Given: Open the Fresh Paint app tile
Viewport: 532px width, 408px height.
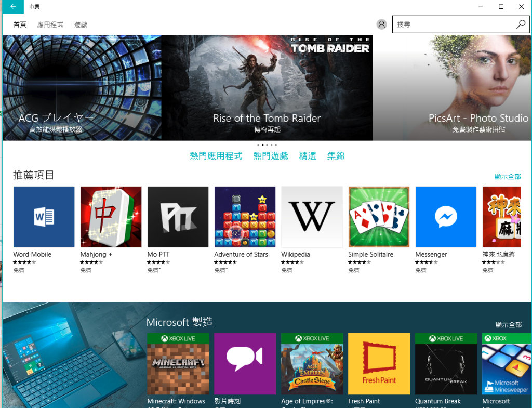Looking at the screenshot, I should 379,363.
